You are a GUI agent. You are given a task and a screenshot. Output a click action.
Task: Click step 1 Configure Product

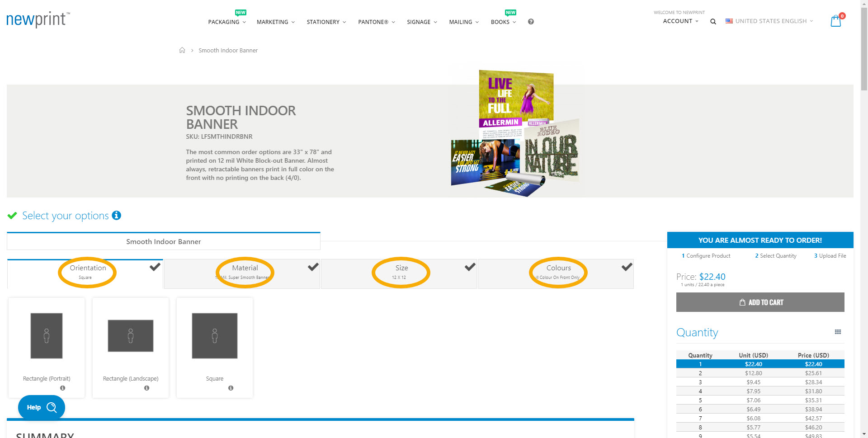click(706, 256)
